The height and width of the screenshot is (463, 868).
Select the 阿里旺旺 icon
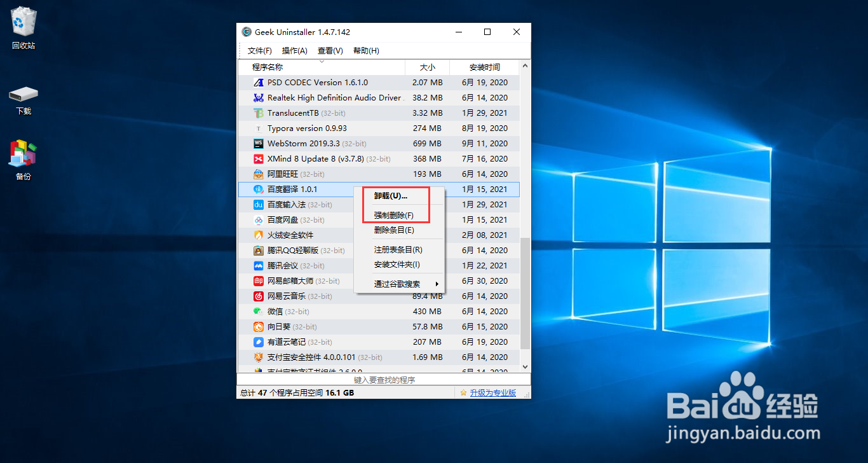pos(258,174)
